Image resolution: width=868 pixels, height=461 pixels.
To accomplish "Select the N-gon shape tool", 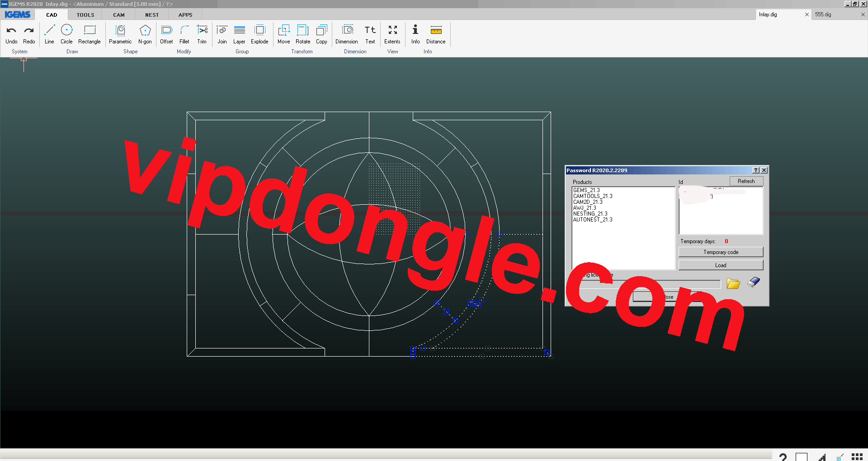I will pos(145,34).
